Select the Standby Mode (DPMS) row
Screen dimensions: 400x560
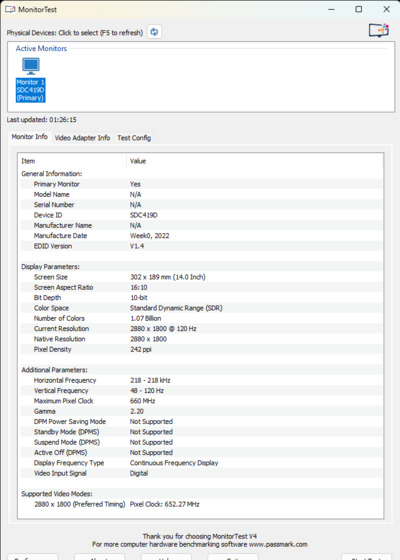click(x=201, y=432)
